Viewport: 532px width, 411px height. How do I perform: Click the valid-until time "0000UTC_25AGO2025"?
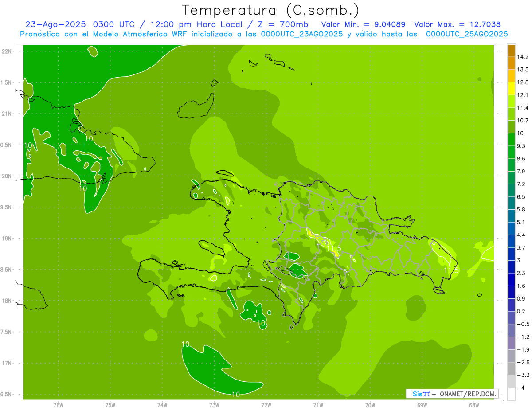coord(467,34)
